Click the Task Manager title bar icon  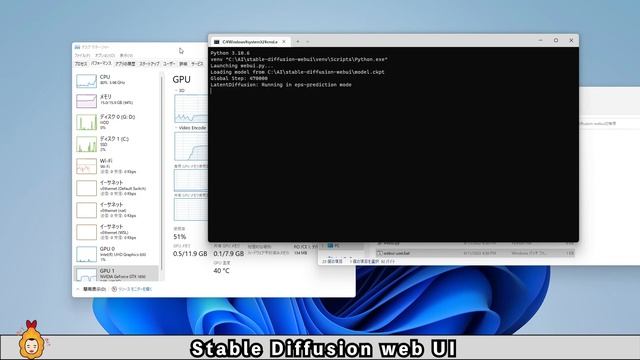coord(77,47)
